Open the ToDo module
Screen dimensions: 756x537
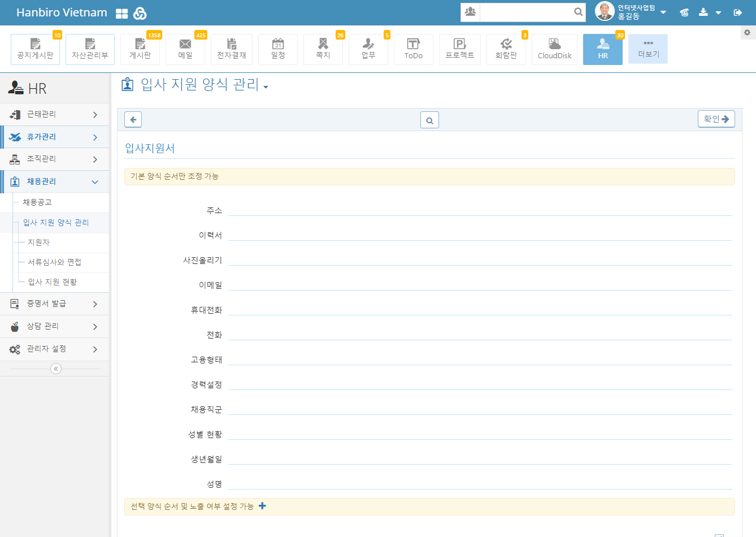click(x=414, y=49)
